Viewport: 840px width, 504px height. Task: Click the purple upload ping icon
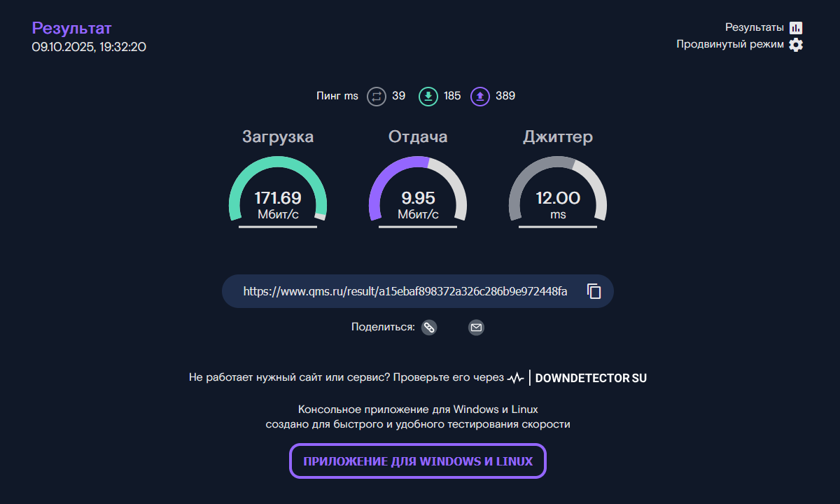pyautogui.click(x=480, y=96)
